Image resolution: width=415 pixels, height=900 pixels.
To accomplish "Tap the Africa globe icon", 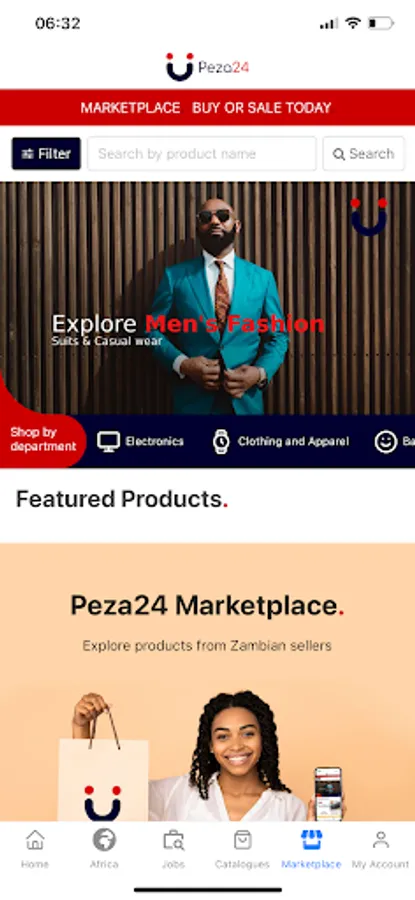I will 104,840.
